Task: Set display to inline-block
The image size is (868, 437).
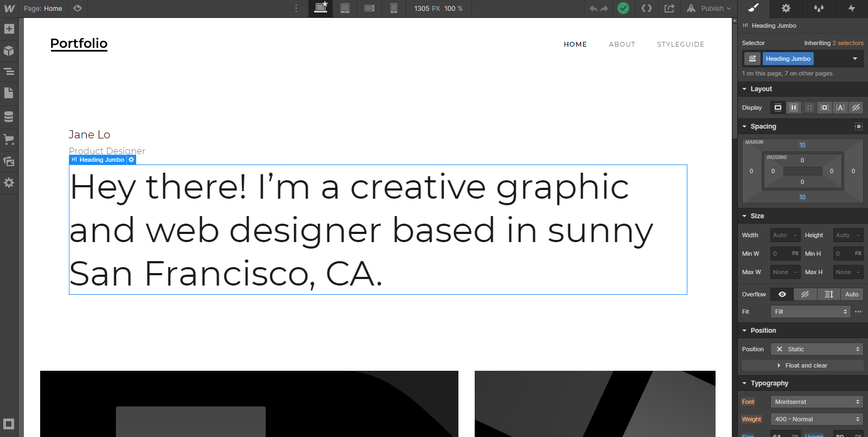Action: [825, 107]
